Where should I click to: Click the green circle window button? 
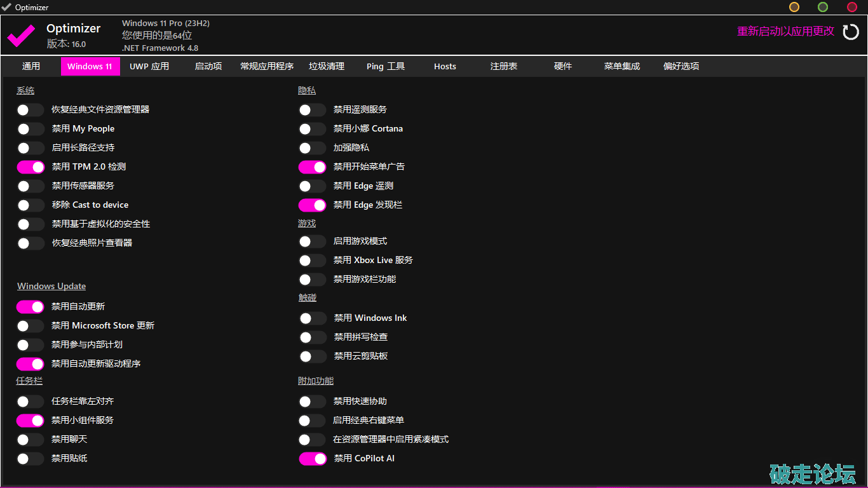[x=823, y=7]
